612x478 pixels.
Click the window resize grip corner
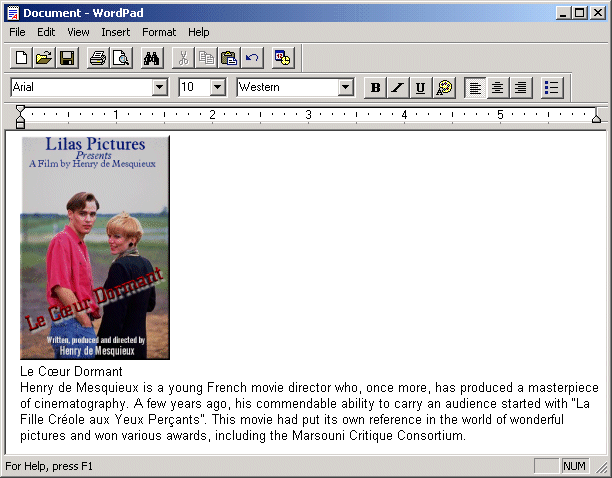602,467
